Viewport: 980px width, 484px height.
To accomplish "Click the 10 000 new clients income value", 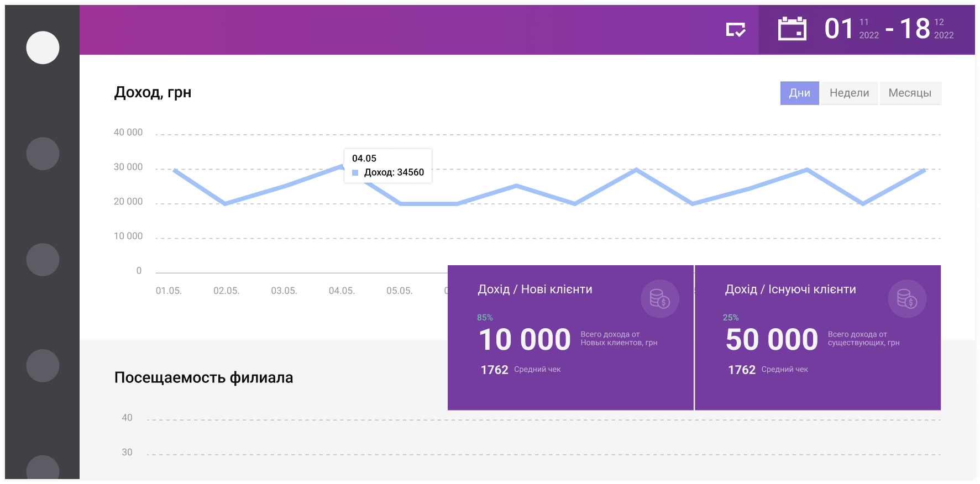I will point(525,339).
